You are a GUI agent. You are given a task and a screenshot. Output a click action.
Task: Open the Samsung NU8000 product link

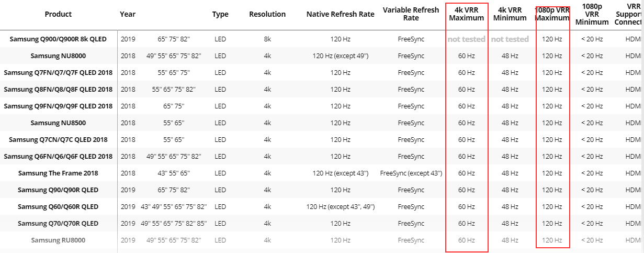point(58,56)
